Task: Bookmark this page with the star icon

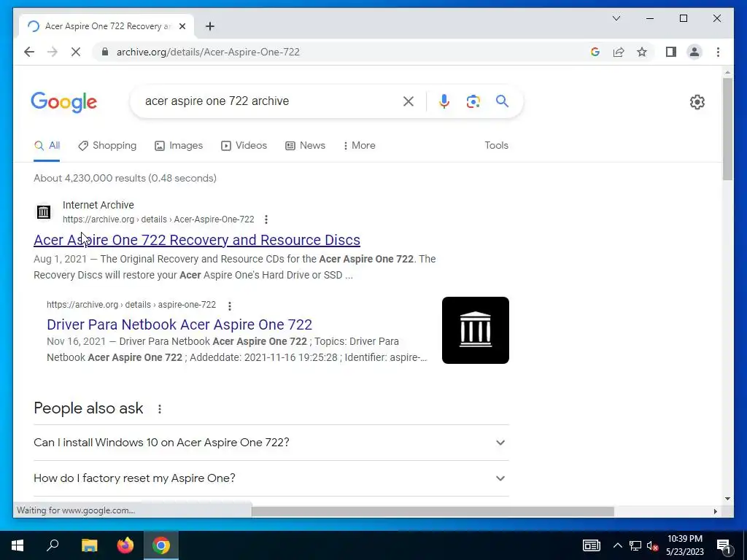Action: pyautogui.click(x=642, y=52)
